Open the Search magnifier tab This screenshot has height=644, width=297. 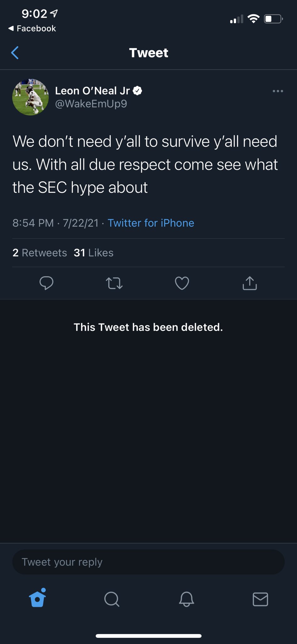click(x=112, y=599)
